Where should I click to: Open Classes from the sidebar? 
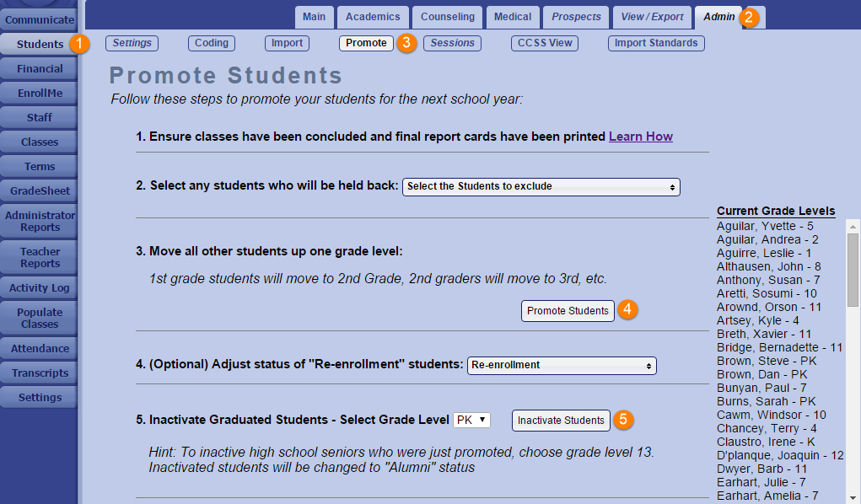tap(39, 142)
